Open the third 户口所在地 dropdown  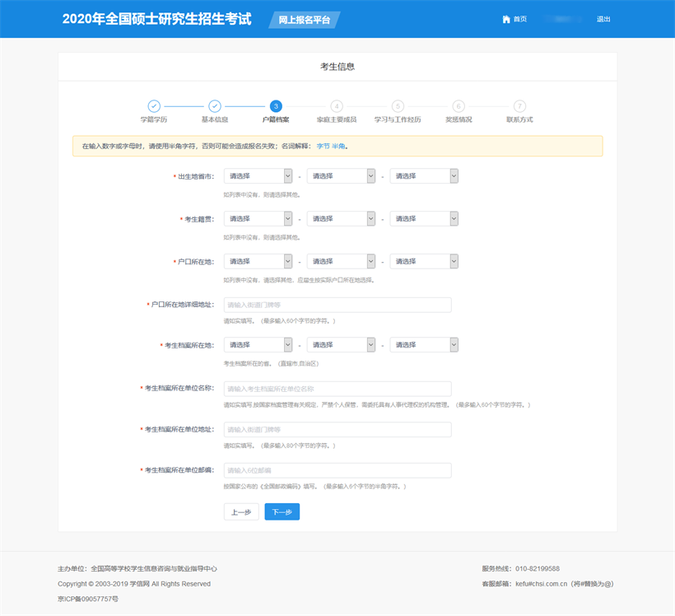coord(424,261)
